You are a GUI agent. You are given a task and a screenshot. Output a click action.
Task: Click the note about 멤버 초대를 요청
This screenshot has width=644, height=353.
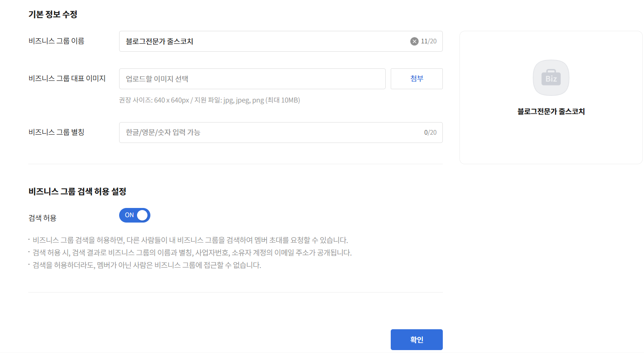pos(190,240)
